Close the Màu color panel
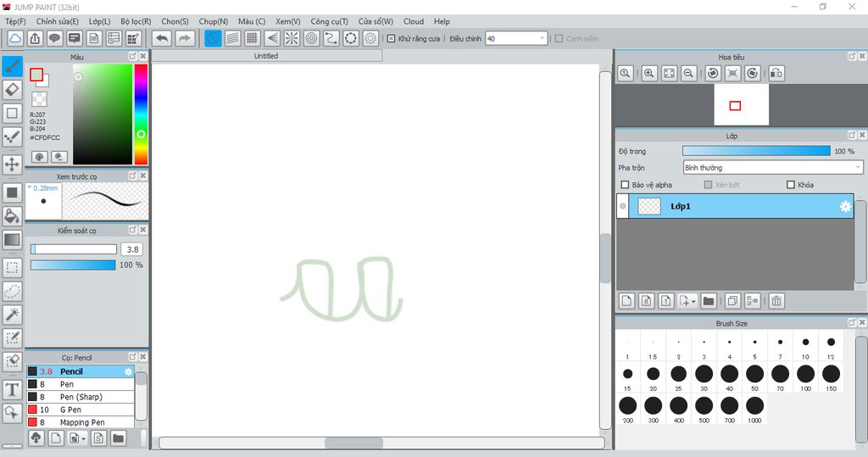The height and width of the screenshot is (457, 868). (142, 57)
